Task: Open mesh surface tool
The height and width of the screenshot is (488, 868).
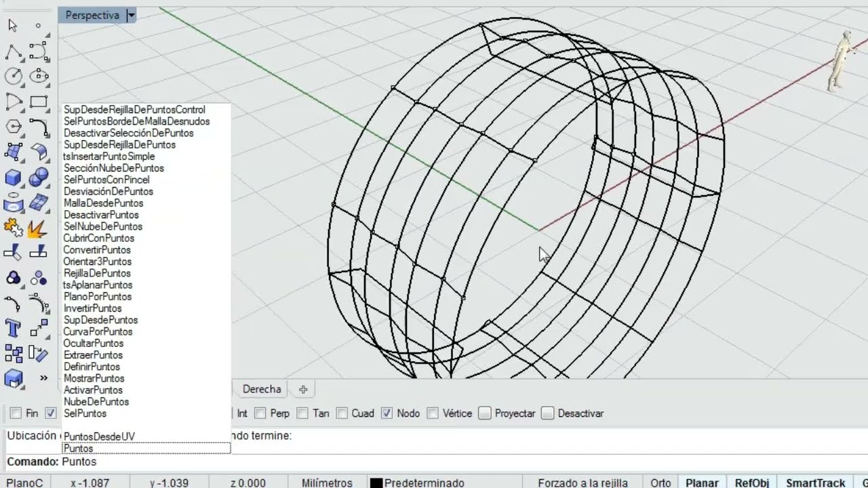Action: 39,203
